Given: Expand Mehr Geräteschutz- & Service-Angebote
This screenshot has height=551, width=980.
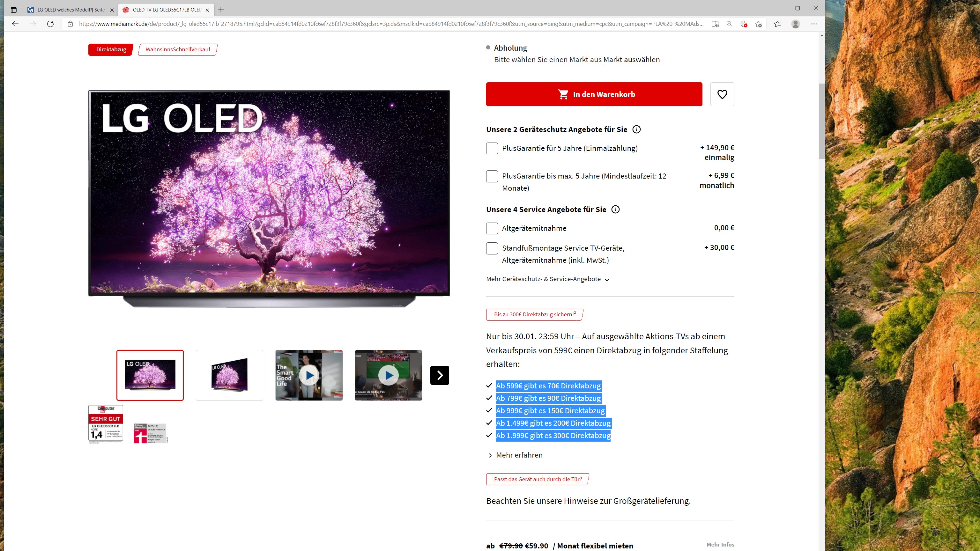Looking at the screenshot, I should 547,279.
